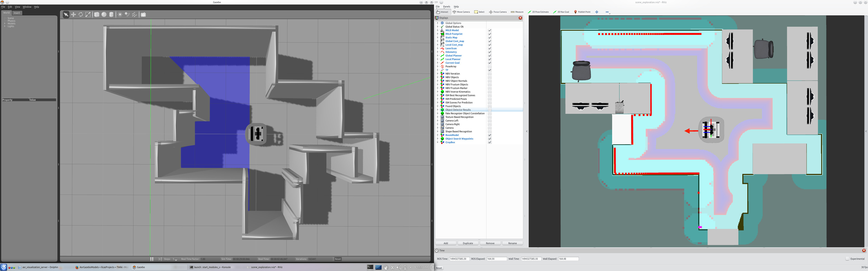This screenshot has height=271, width=868.
Task: Open the KDE application launcher
Action: click(4, 267)
